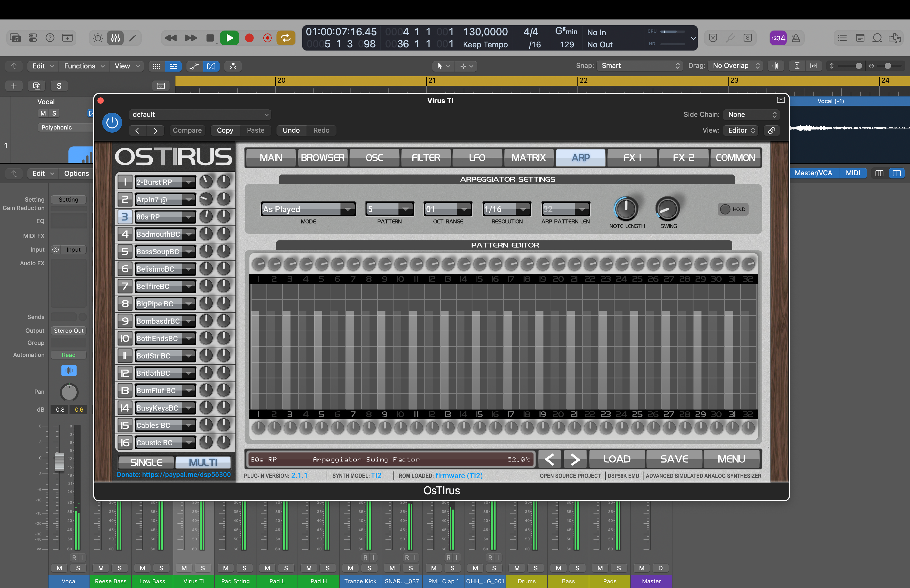This screenshot has width=910, height=588.
Task: Open the Note Pads icon
Action: [x=860, y=38]
